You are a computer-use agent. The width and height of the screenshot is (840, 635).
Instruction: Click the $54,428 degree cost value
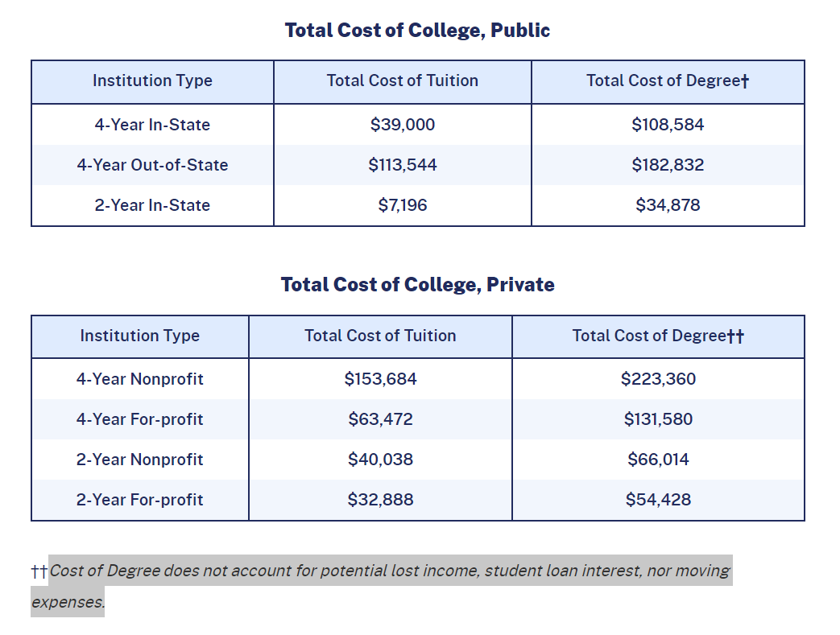(658, 500)
